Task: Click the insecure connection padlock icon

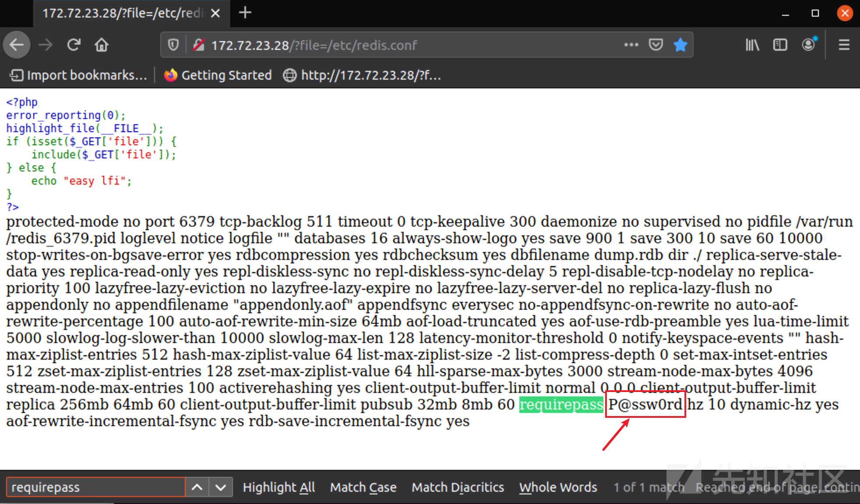Action: click(x=199, y=45)
